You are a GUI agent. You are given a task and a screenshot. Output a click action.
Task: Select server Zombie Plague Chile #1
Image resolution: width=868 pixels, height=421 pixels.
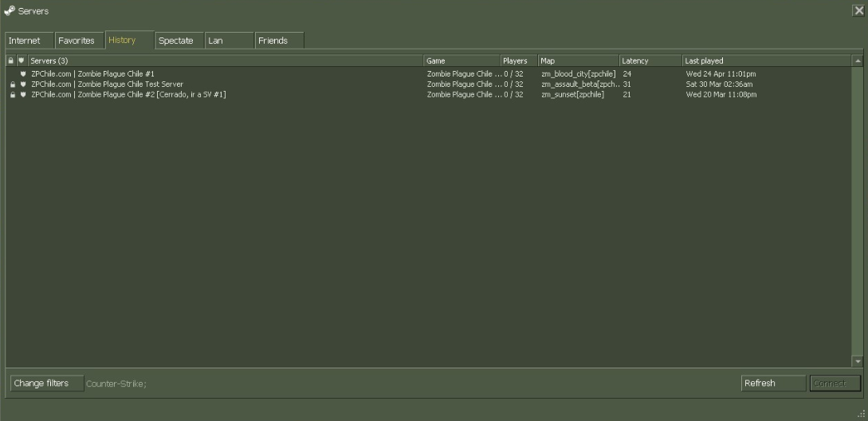429,73
